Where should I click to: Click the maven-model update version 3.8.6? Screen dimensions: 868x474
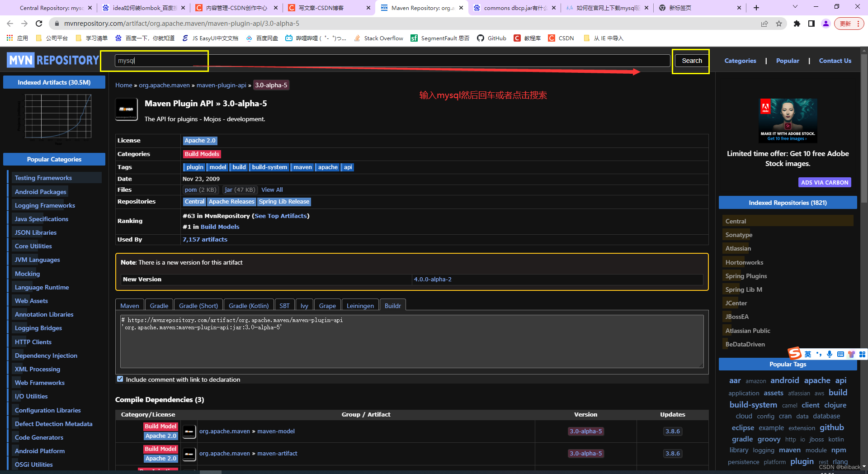point(672,431)
